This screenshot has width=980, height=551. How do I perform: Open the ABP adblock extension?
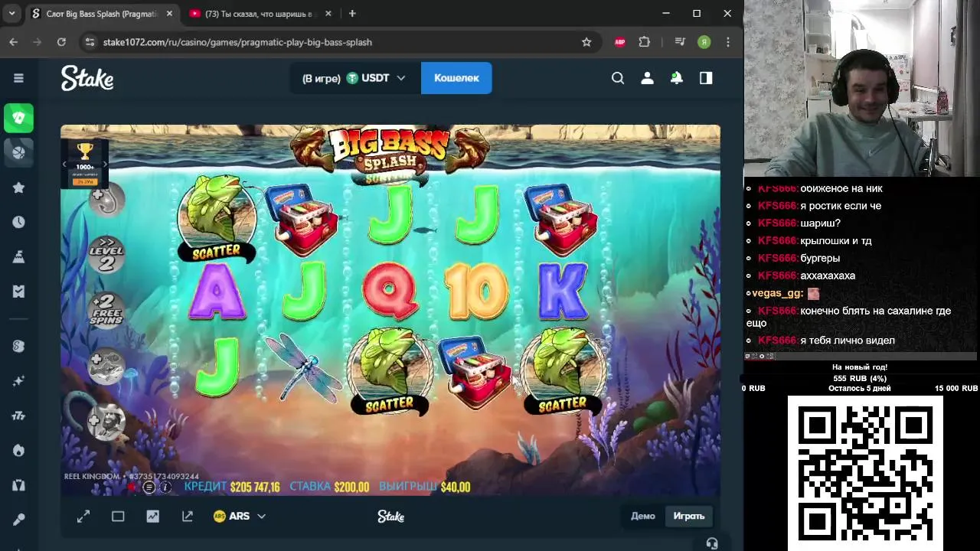620,42
